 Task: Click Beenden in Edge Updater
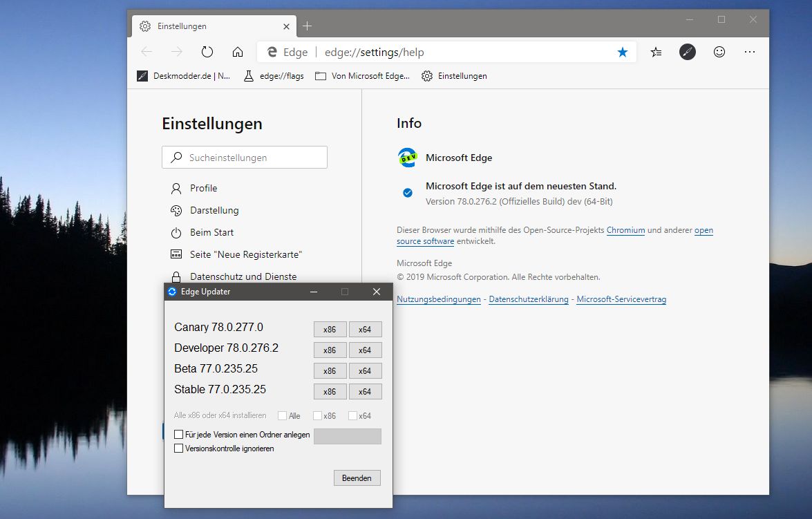point(357,478)
